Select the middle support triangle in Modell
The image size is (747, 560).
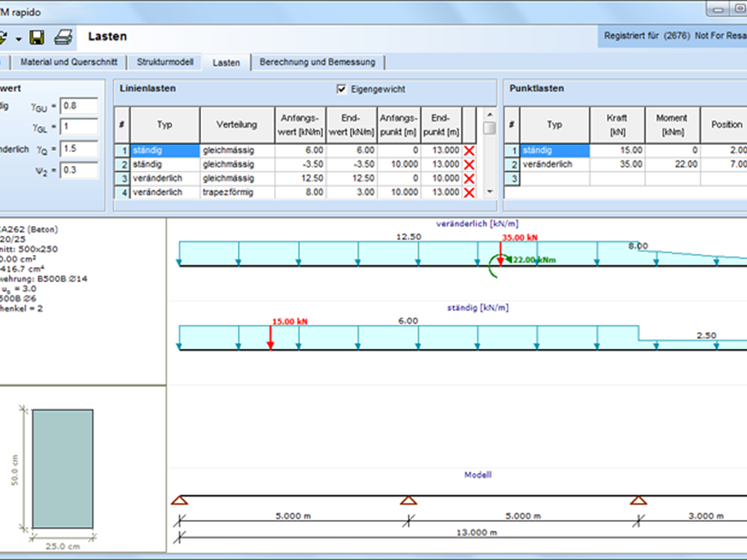tap(408, 501)
